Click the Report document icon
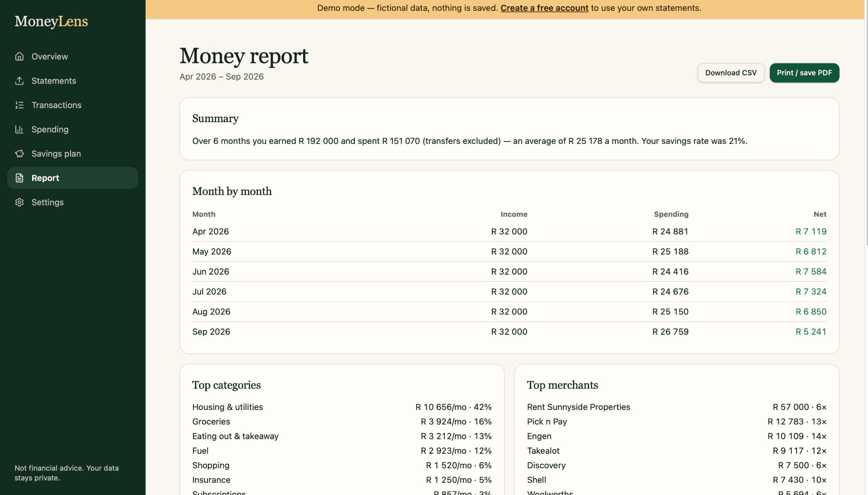Viewport: 868px width, 495px height. point(19,178)
